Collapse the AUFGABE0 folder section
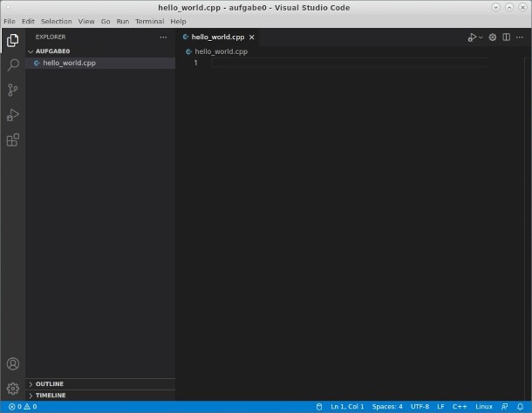 pyautogui.click(x=100, y=51)
